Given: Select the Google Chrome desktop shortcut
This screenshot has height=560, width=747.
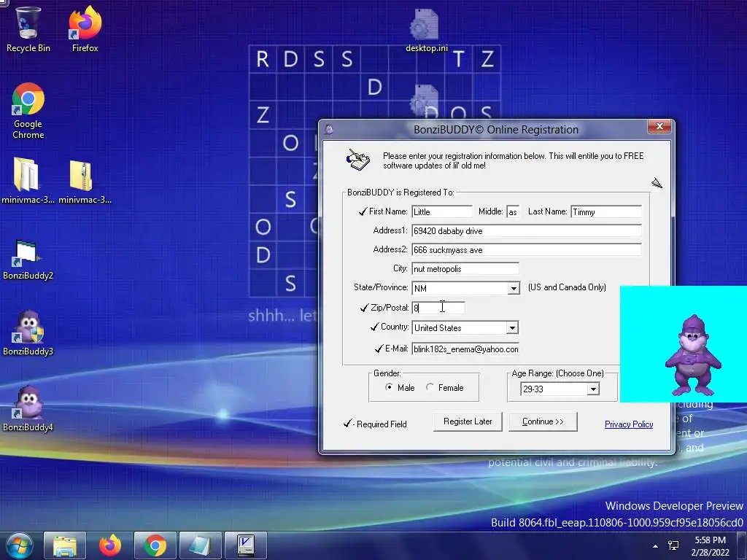Looking at the screenshot, I should 28,111.
